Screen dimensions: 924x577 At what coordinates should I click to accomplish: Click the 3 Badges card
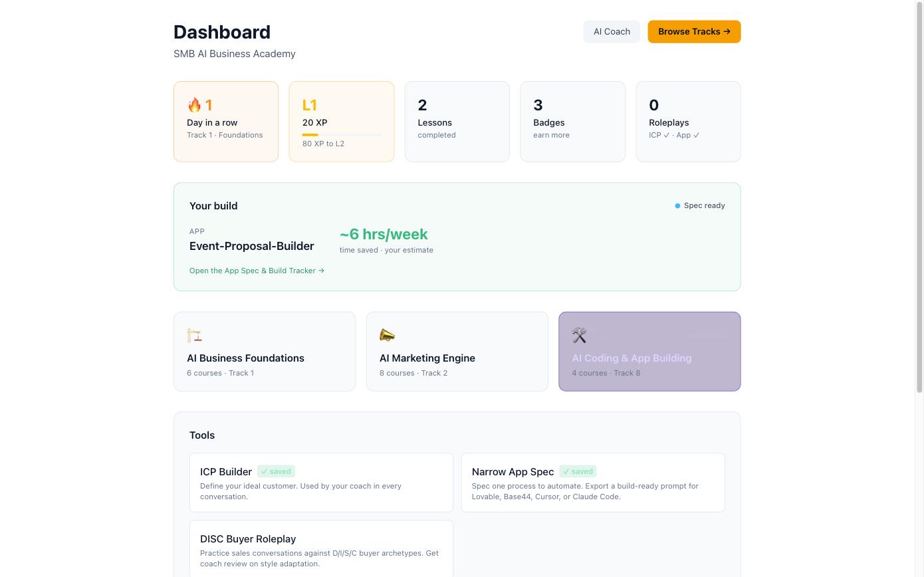[x=572, y=122]
